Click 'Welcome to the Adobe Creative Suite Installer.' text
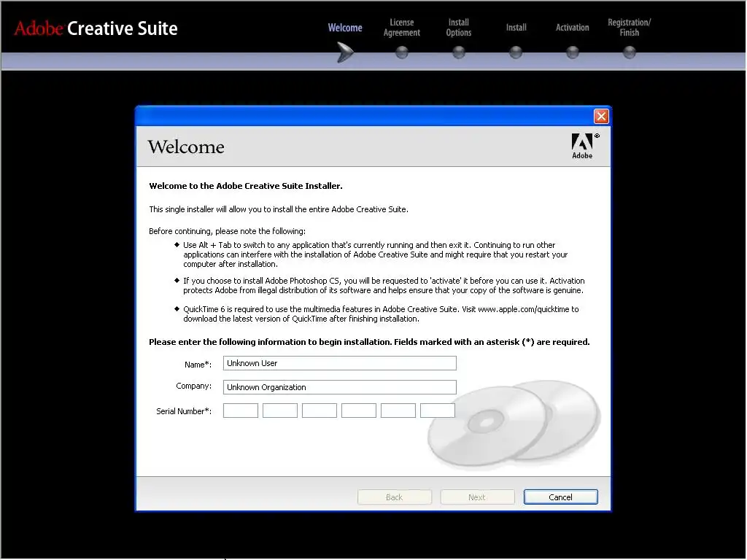747x560 pixels. [246, 186]
